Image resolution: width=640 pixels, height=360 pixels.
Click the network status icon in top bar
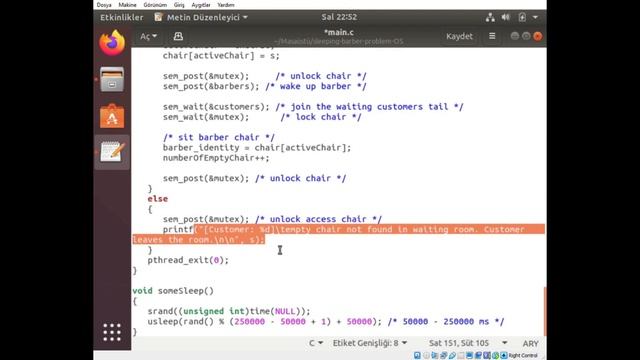[x=490, y=17]
